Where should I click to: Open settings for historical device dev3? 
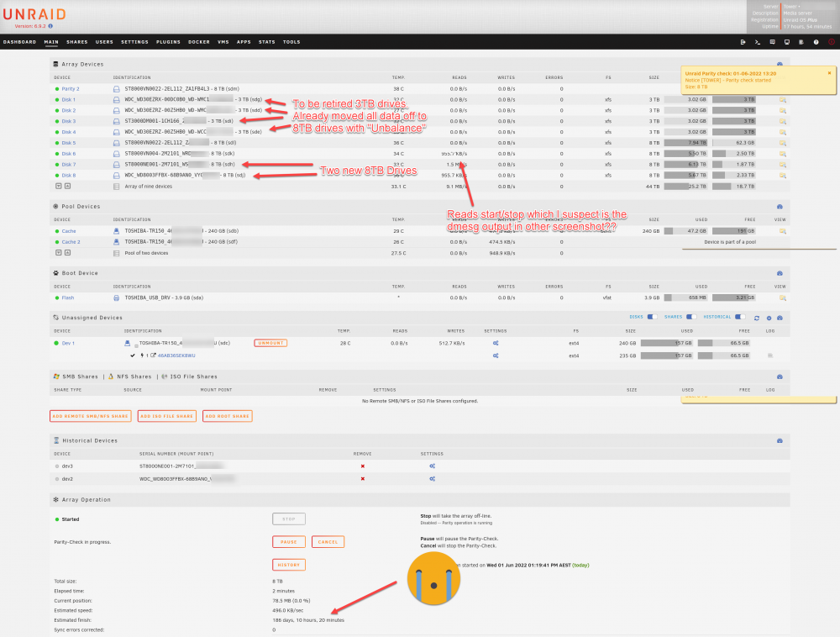pos(433,466)
